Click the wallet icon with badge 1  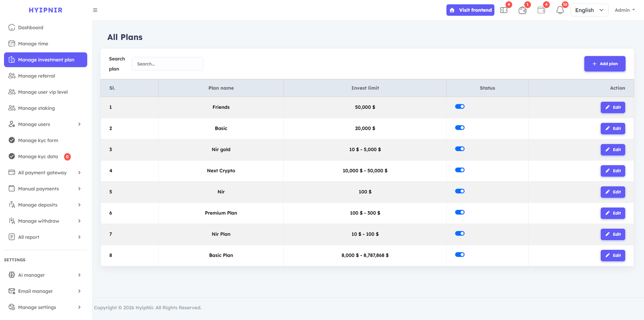click(522, 10)
